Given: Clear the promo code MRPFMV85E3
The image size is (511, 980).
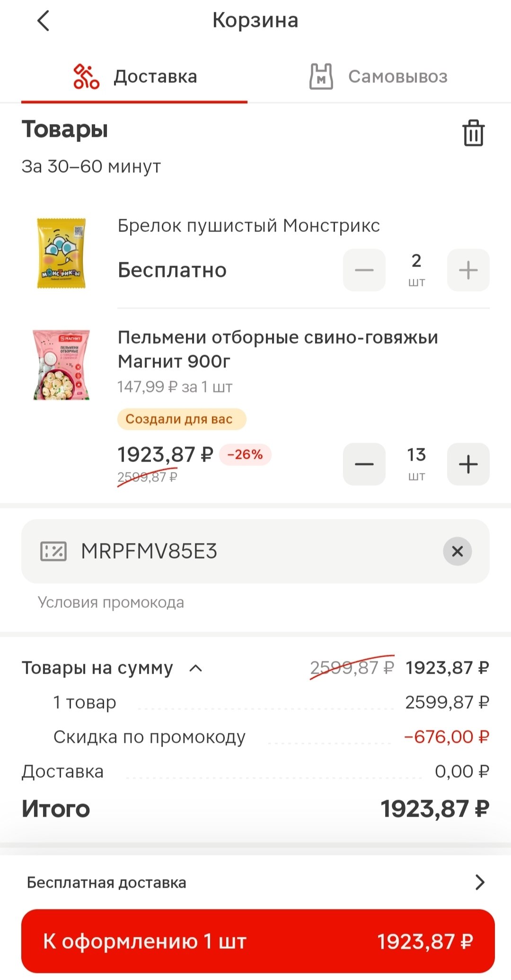Looking at the screenshot, I should tap(457, 551).
